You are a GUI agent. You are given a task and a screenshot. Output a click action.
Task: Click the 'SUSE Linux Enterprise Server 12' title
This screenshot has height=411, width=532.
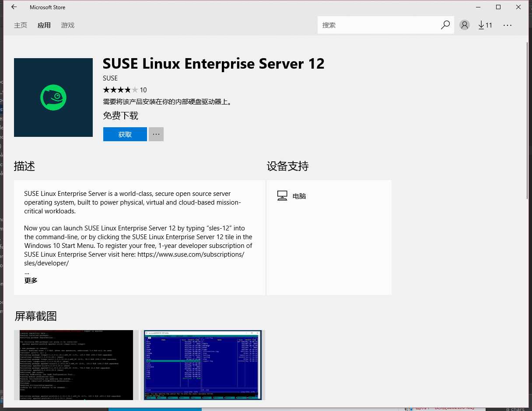213,64
